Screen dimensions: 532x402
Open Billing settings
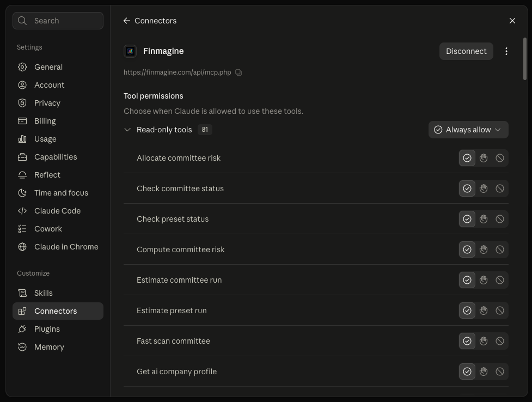click(x=58, y=121)
